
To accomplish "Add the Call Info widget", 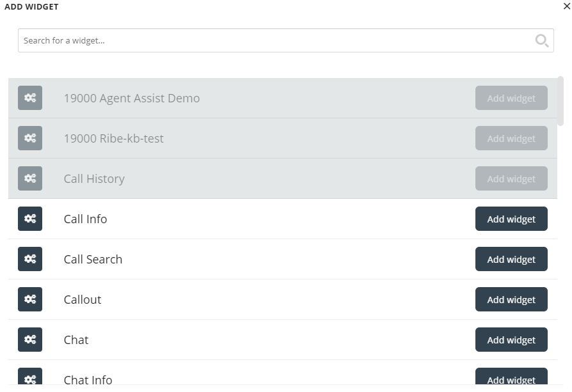I will [511, 219].
